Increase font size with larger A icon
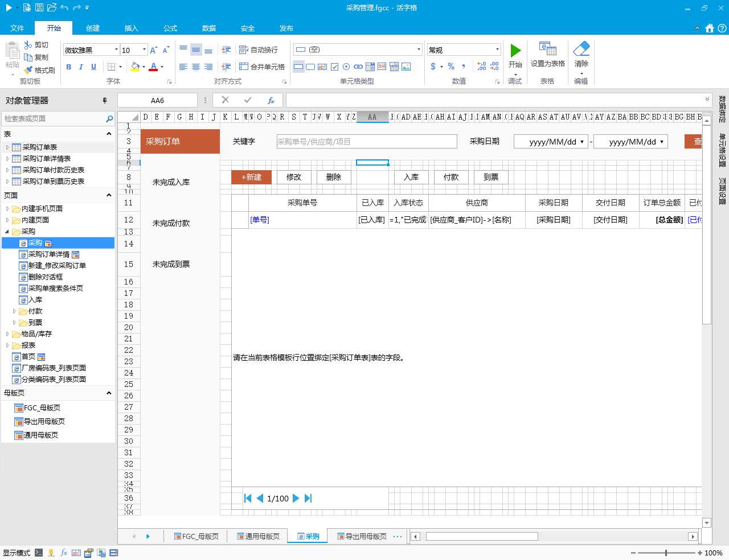Image resolution: width=729 pixels, height=560 pixels. click(154, 50)
